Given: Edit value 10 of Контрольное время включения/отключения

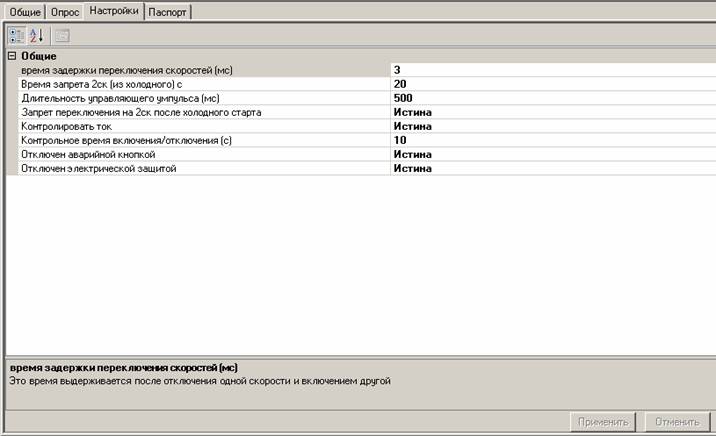Looking at the screenshot, I should point(553,140).
